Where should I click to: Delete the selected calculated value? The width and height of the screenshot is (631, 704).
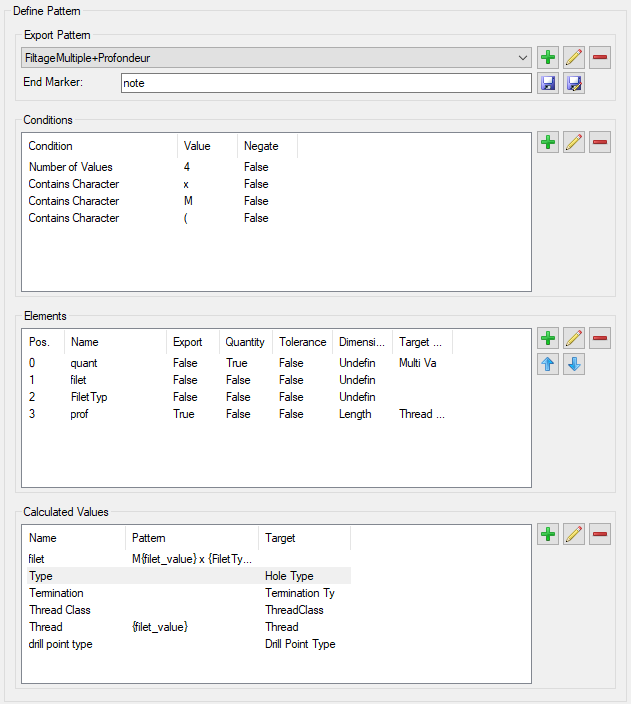pos(600,535)
